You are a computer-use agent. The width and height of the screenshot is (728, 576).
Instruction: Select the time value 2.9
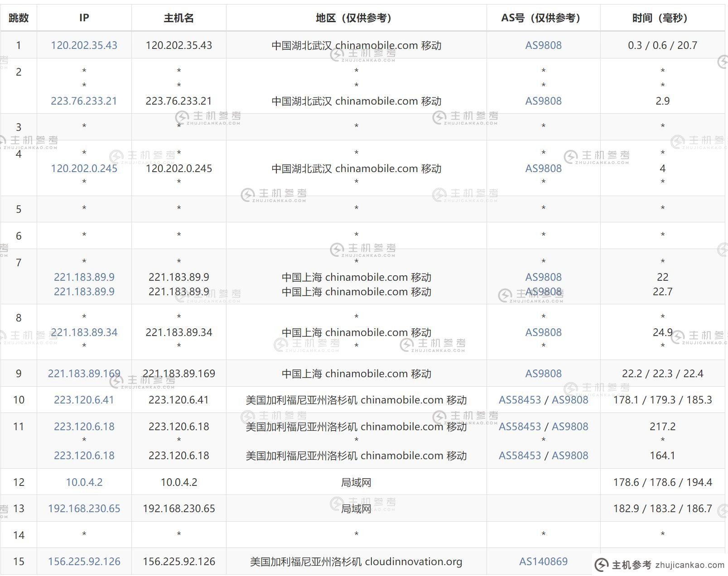[662, 101]
